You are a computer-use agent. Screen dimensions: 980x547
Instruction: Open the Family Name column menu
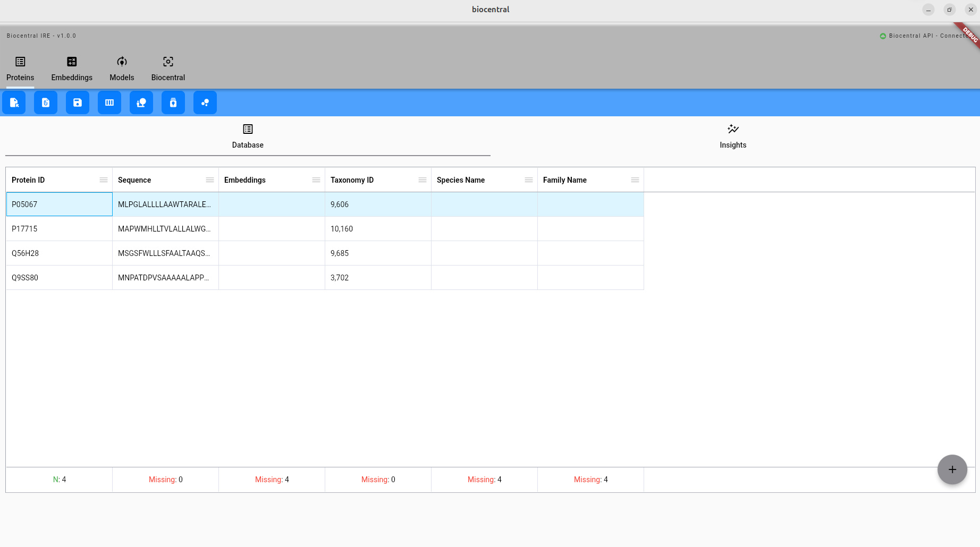[635, 180]
